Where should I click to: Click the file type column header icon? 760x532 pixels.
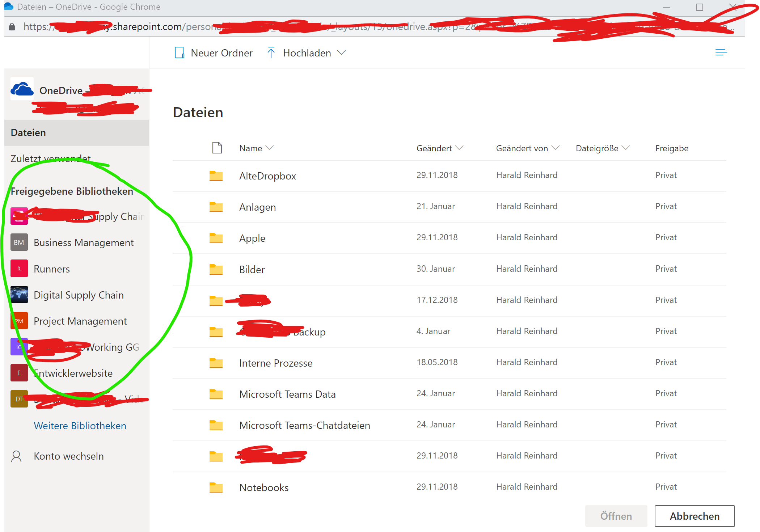(217, 148)
